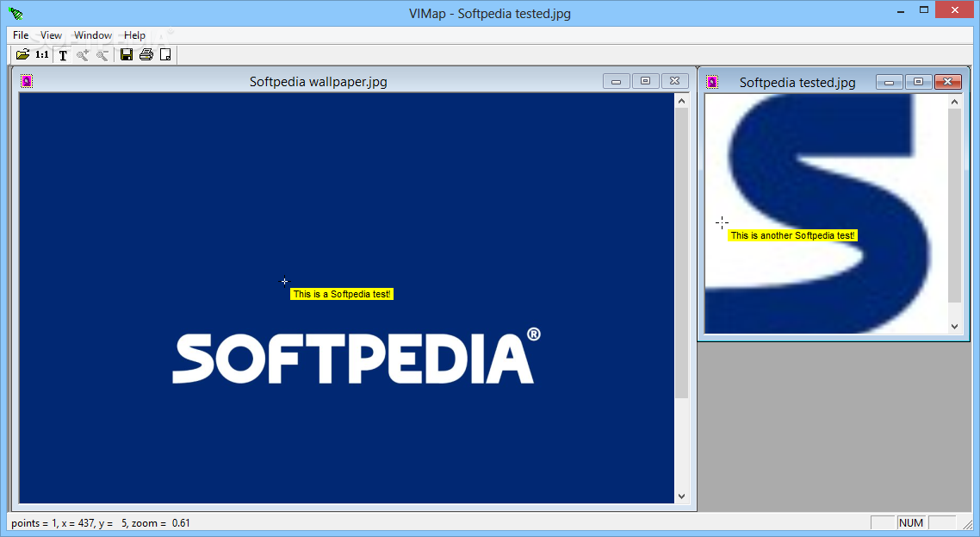Image resolution: width=980 pixels, height=537 pixels.
Task: Click the Softpedia wallpaper.jpg title bar text
Action: pyautogui.click(x=318, y=81)
